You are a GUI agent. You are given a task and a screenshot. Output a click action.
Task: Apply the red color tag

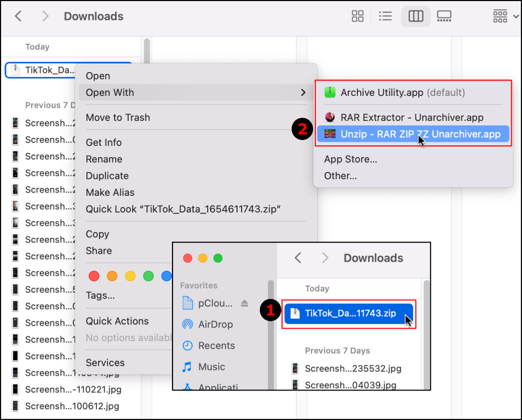click(94, 276)
